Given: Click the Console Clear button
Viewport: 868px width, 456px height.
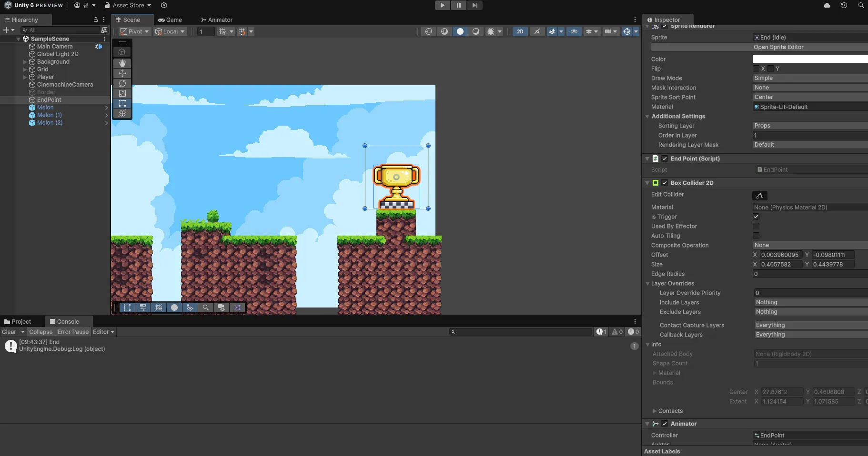Looking at the screenshot, I should pos(9,332).
